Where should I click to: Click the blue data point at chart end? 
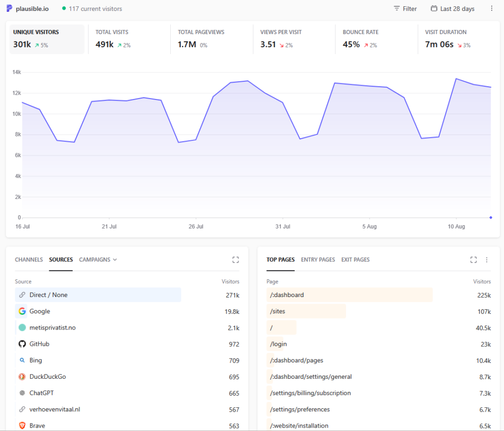491,218
